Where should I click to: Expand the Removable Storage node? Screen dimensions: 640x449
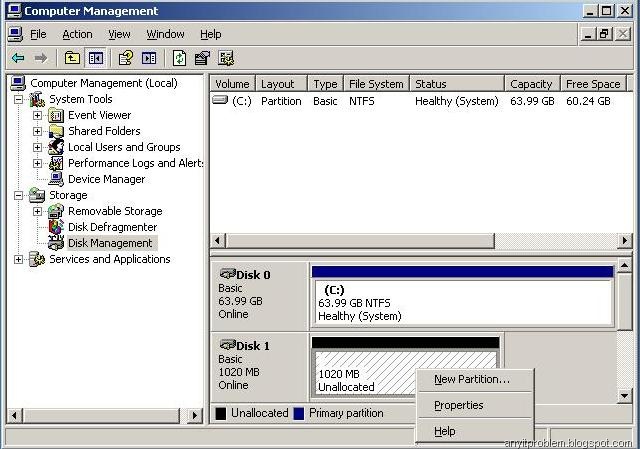click(37, 211)
